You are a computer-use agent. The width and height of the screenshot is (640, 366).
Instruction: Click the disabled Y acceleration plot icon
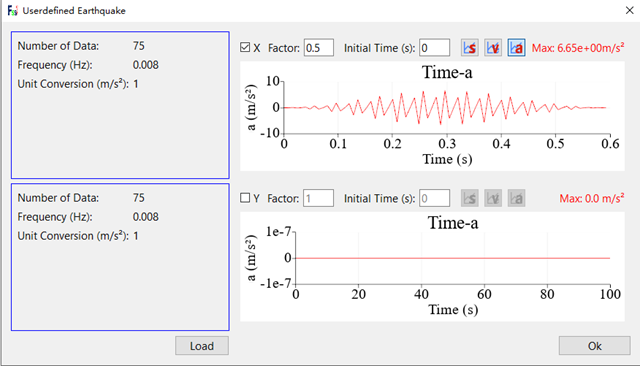516,198
